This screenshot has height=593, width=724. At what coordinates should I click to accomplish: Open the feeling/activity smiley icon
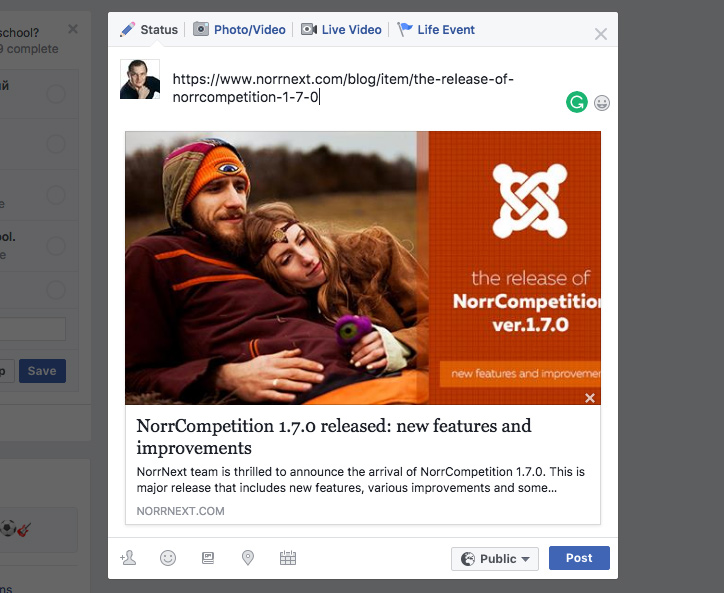(x=168, y=558)
